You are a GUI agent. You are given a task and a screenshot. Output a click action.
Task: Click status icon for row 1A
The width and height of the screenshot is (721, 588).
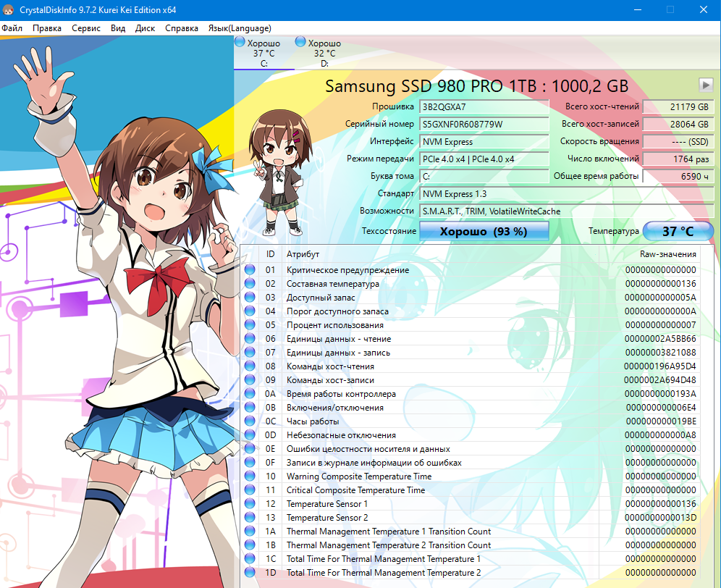[x=250, y=532]
